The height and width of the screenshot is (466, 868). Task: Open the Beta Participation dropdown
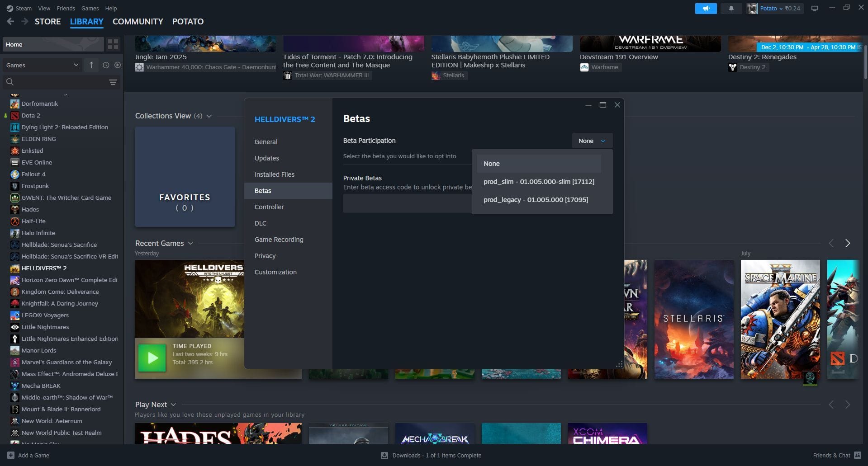click(592, 141)
